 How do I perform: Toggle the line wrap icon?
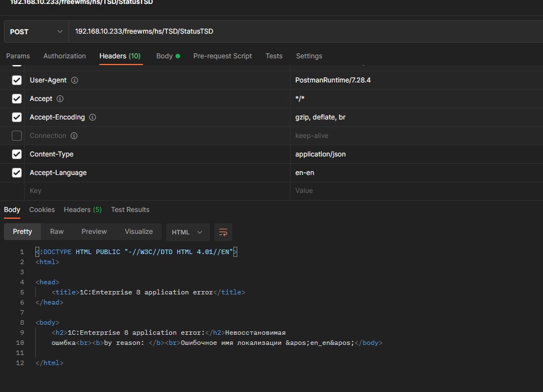pos(223,232)
